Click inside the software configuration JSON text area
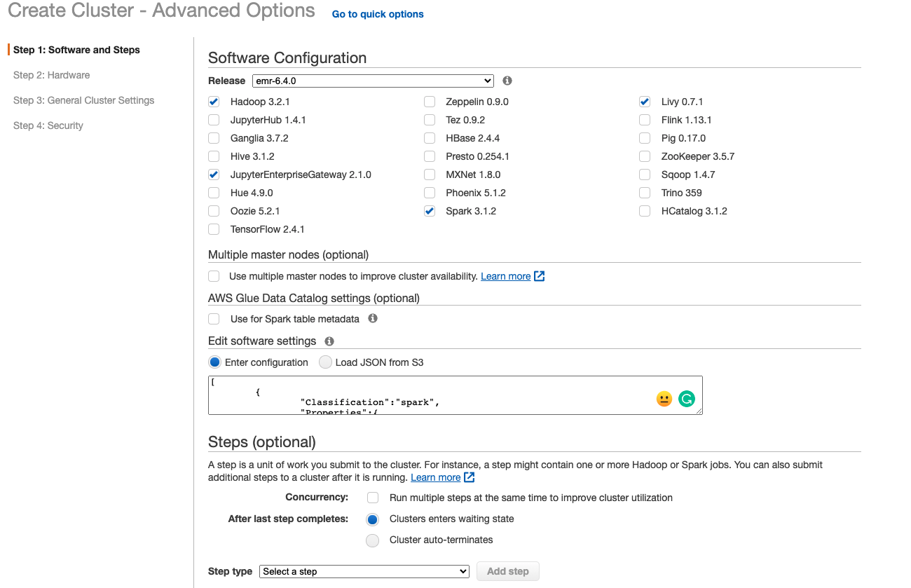 coord(455,395)
